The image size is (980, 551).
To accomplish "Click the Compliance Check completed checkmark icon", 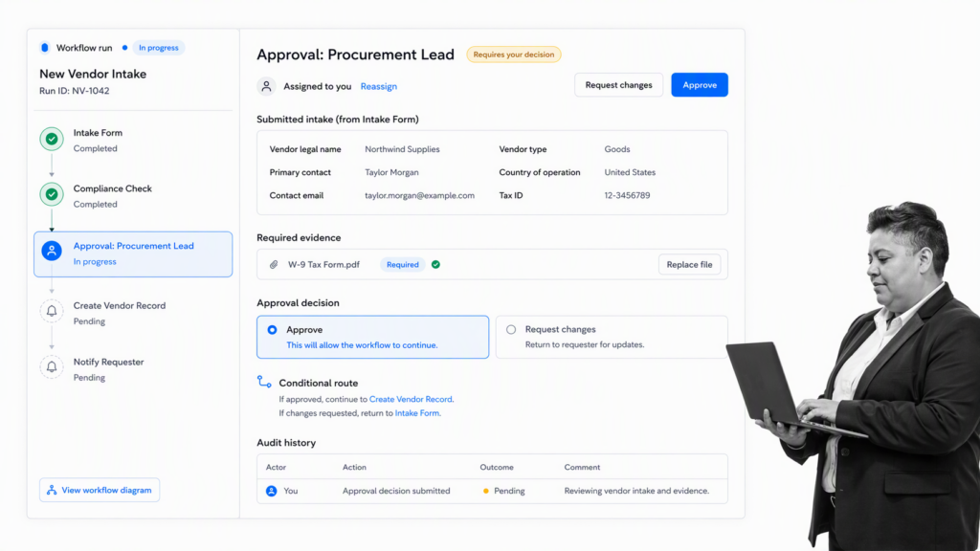I will pos(52,195).
